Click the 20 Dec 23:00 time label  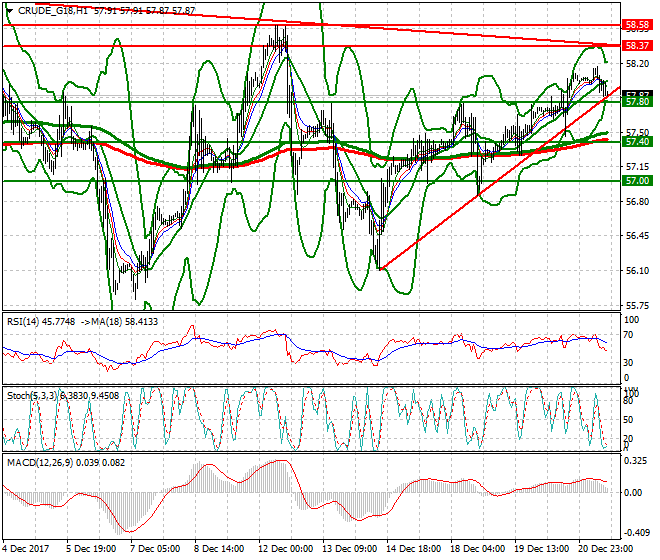pyautogui.click(x=605, y=549)
